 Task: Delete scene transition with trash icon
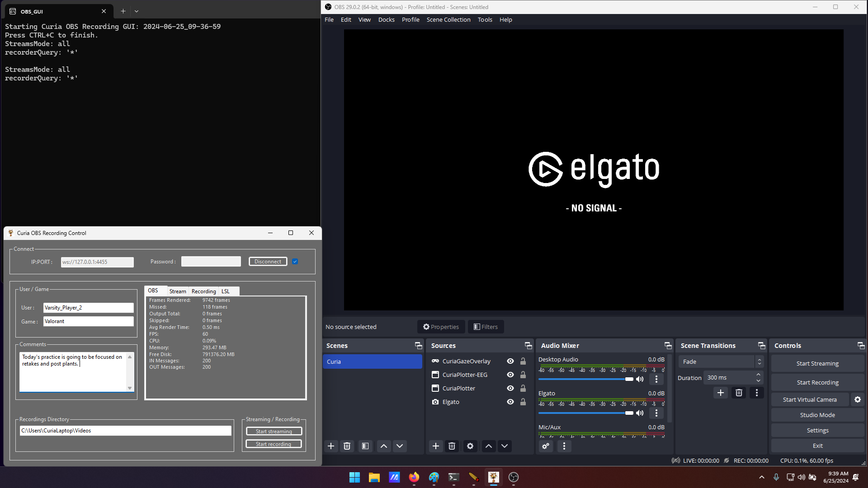[x=739, y=393]
